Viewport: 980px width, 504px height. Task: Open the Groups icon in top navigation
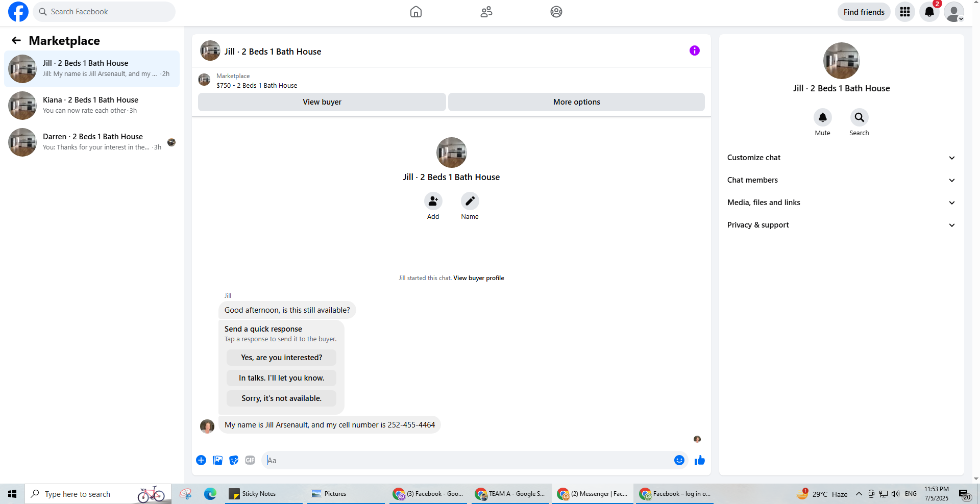coord(556,12)
